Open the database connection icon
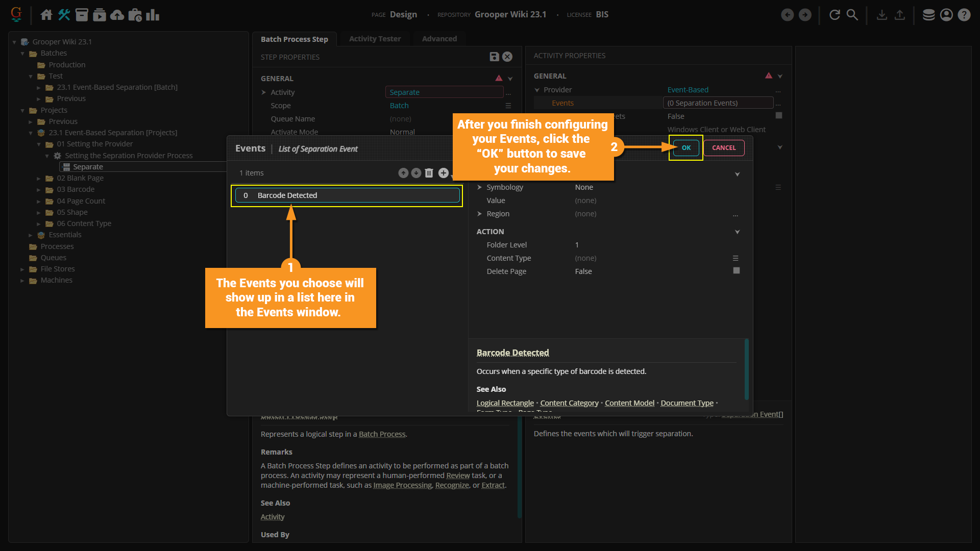980x551 pixels. 928,15
